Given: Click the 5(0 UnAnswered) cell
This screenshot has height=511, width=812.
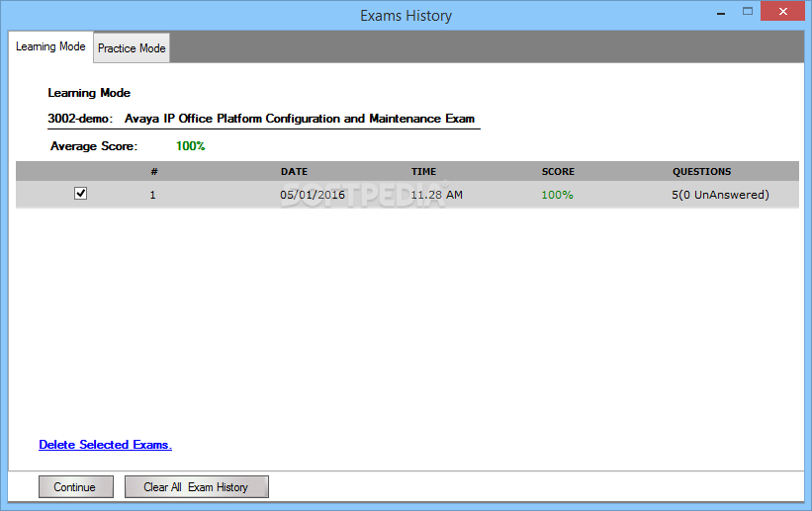Looking at the screenshot, I should coord(720,195).
